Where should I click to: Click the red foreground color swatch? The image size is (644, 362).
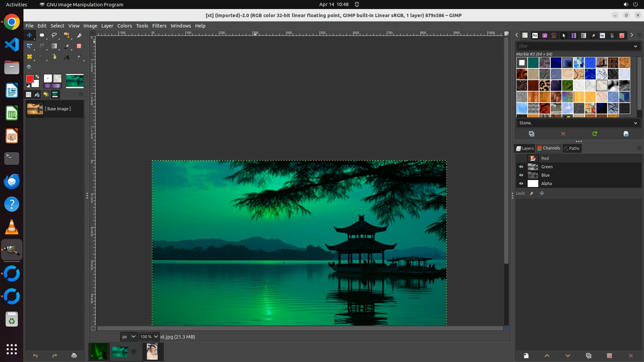(x=30, y=79)
